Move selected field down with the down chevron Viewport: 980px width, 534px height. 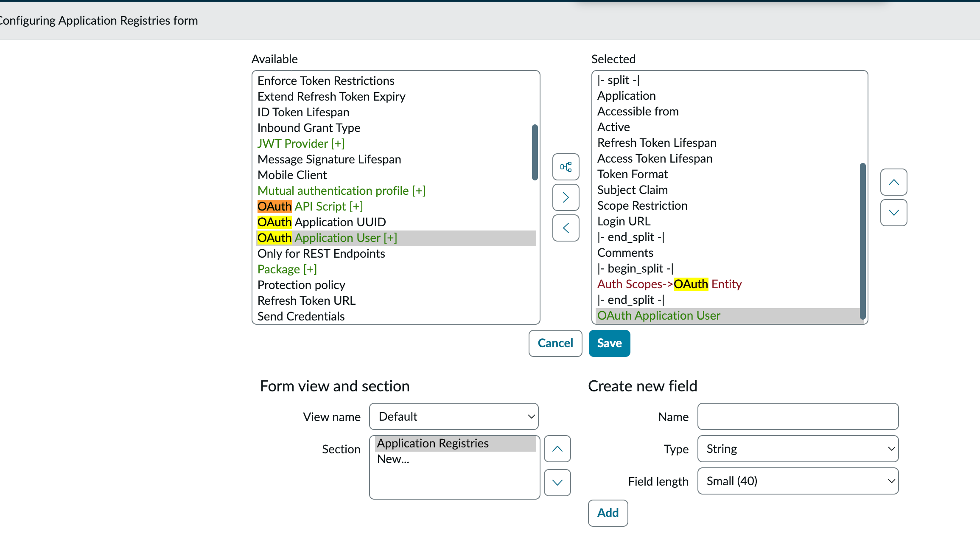tap(893, 213)
